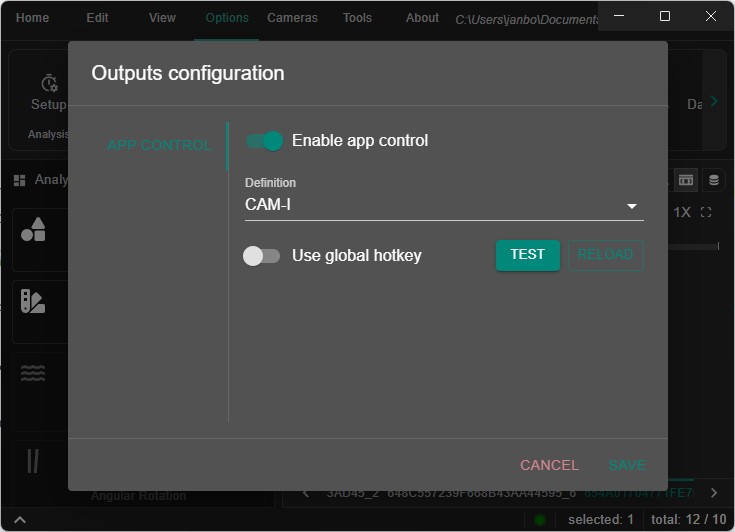Viewport: 735px width, 532px height.
Task: Cancel the Outputs configuration dialog
Action: [549, 465]
